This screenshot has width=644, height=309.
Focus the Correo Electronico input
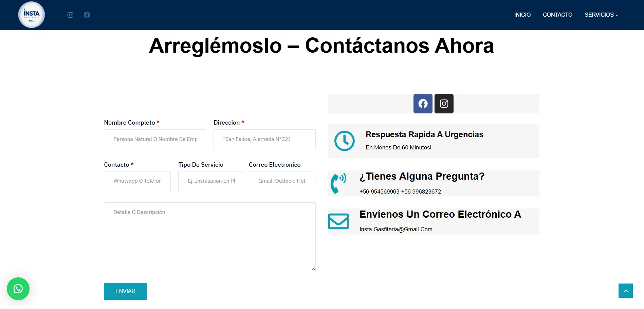coord(282,181)
